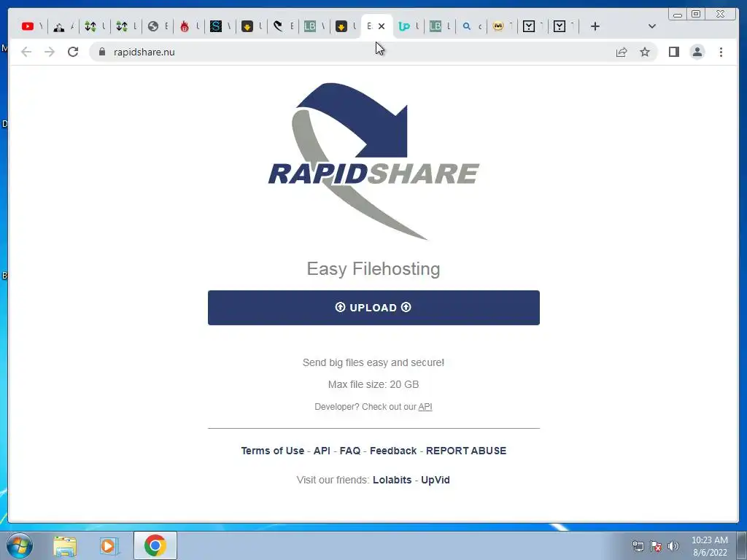Open the tab with the globe favicon
Image resolution: width=747 pixels, height=560 pixels.
[157, 26]
